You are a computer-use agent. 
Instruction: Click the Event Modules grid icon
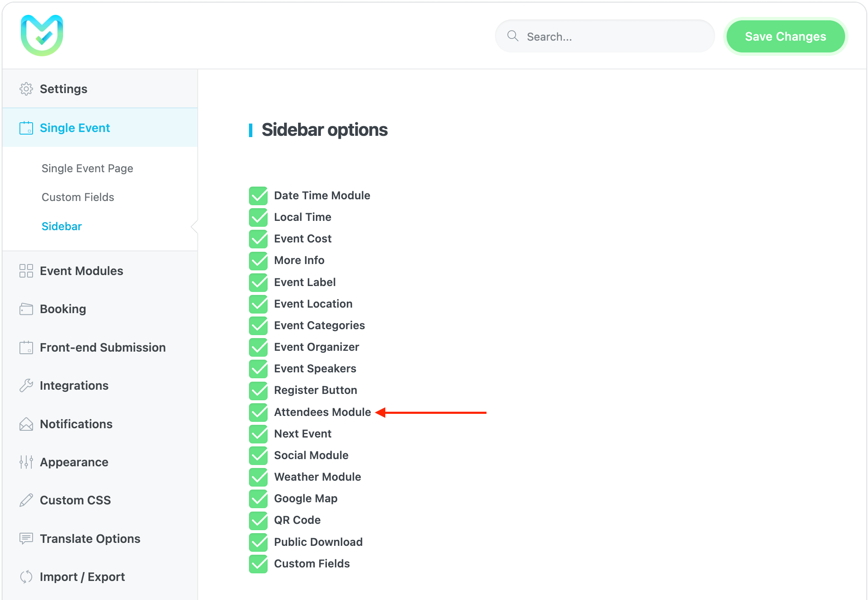26,271
